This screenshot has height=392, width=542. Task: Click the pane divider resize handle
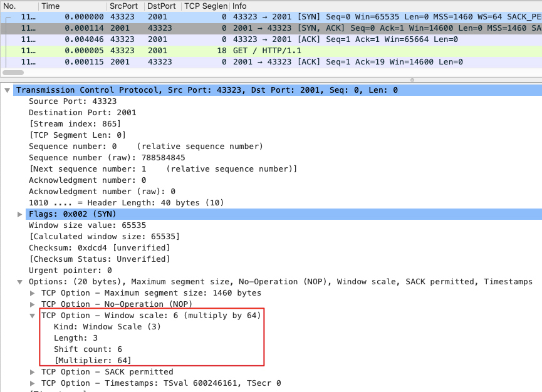click(x=412, y=80)
